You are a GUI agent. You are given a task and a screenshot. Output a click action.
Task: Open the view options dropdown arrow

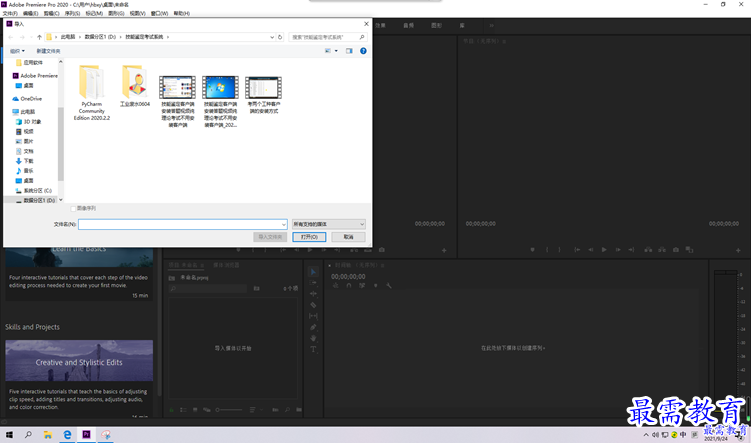pyautogui.click(x=336, y=51)
